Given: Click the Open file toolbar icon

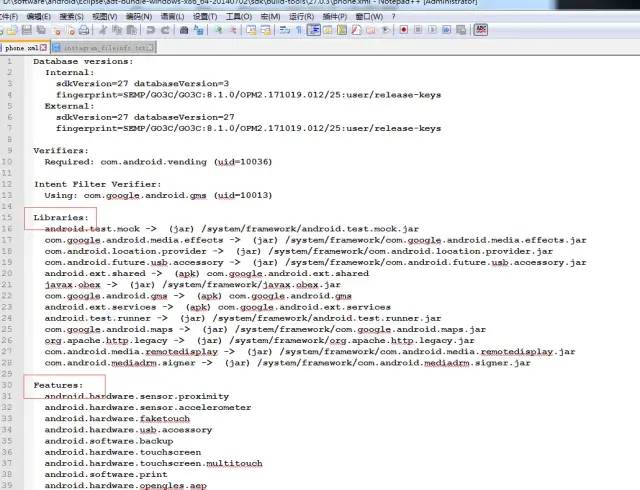Looking at the screenshot, I should [x=12, y=30].
